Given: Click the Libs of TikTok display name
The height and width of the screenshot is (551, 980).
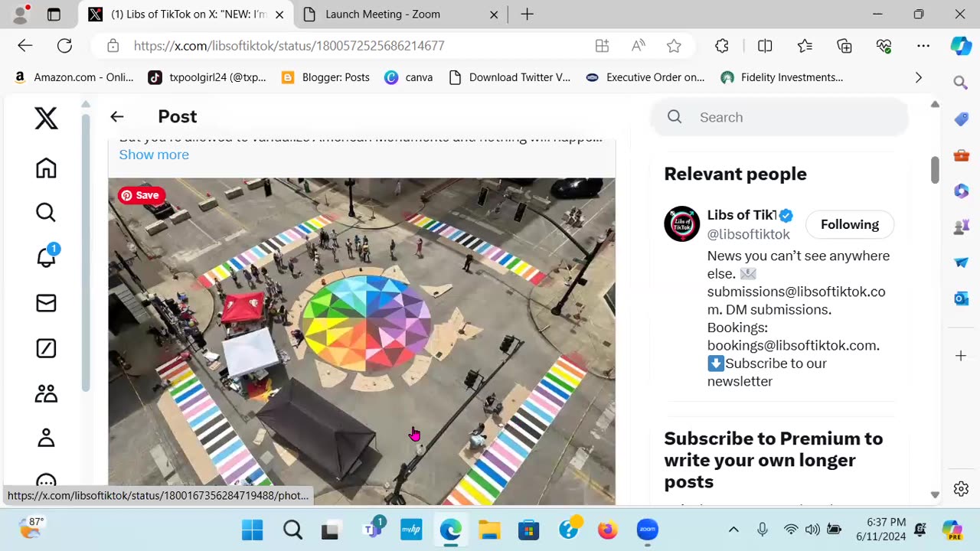Looking at the screenshot, I should click(x=742, y=215).
